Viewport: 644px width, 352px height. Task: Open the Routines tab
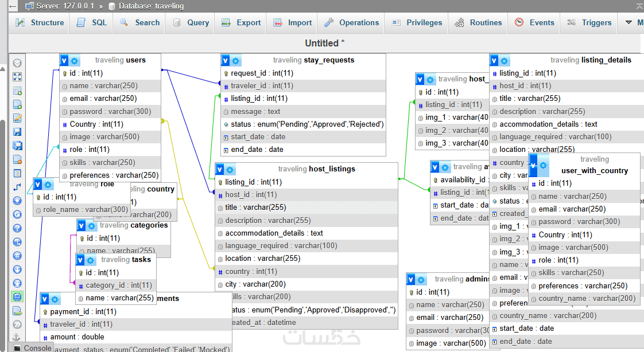[x=479, y=22]
